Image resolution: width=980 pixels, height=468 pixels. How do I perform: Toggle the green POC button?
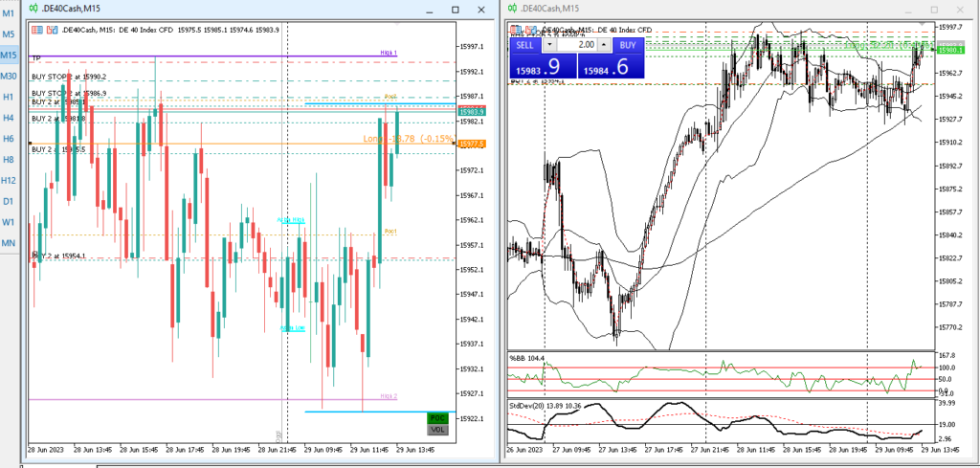pyautogui.click(x=437, y=418)
